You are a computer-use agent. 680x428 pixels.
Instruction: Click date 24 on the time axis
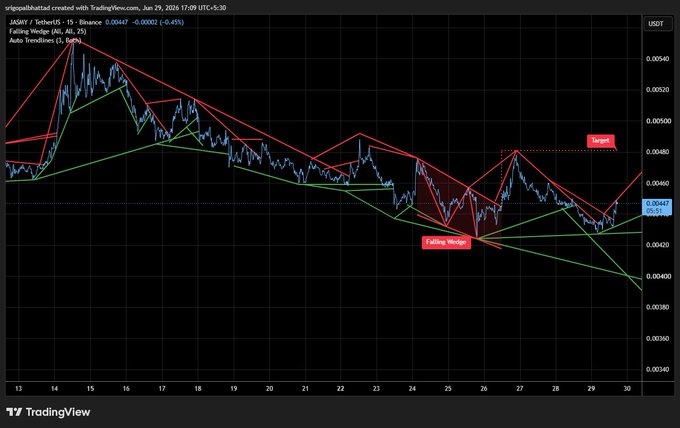coord(412,389)
